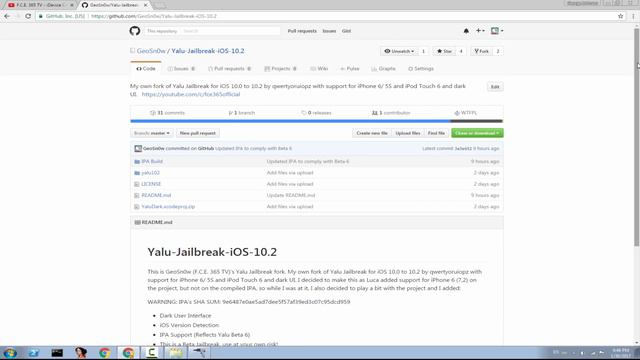The width and height of the screenshot is (640, 360).
Task: Open the plus create-new dropdown
Action: coord(480,31)
